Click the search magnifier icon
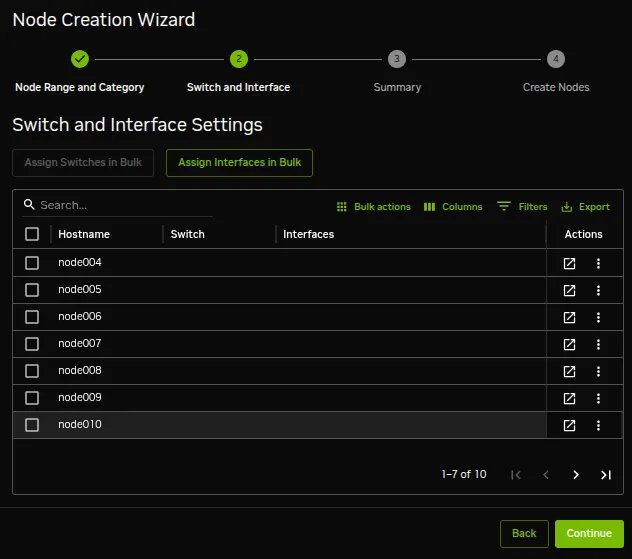 pos(29,204)
